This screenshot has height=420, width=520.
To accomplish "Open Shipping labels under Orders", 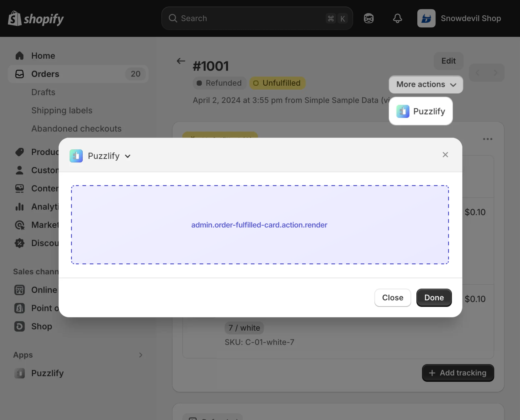I will [62, 111].
